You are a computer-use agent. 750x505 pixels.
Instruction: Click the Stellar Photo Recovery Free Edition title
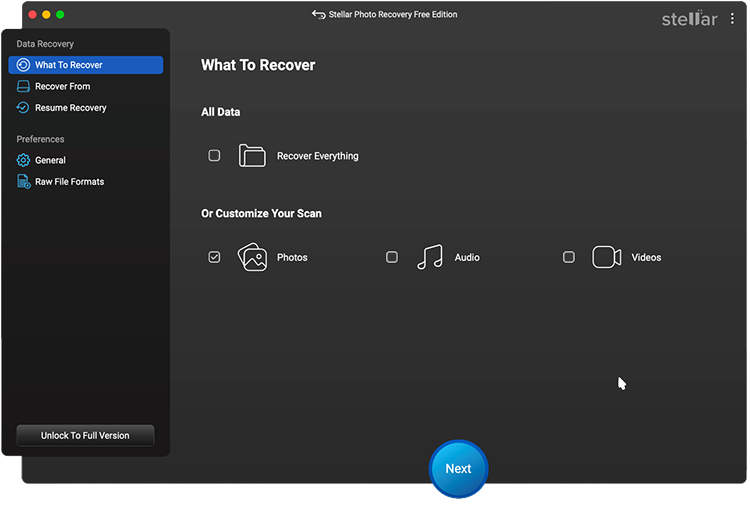click(393, 14)
